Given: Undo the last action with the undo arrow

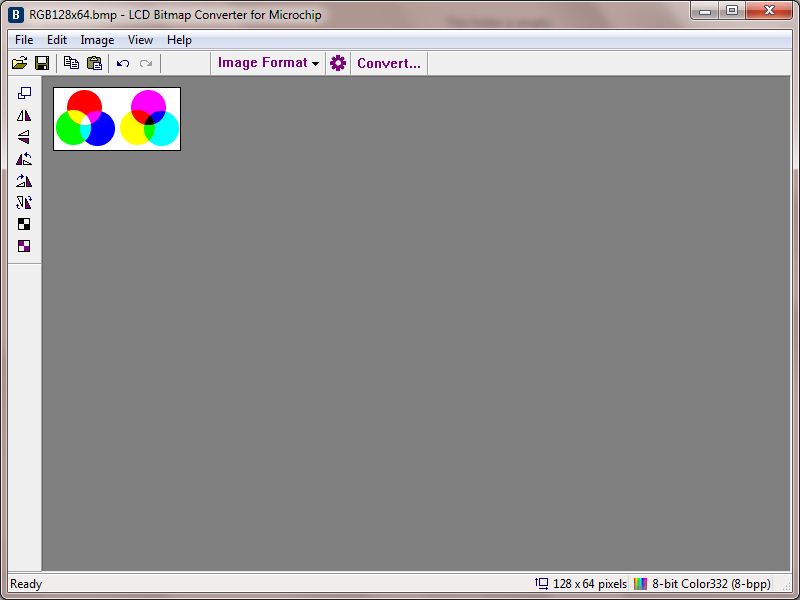Looking at the screenshot, I should coord(123,63).
